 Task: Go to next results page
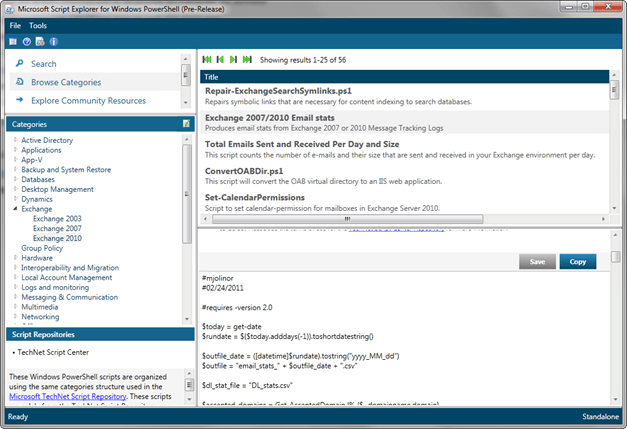[x=234, y=60]
